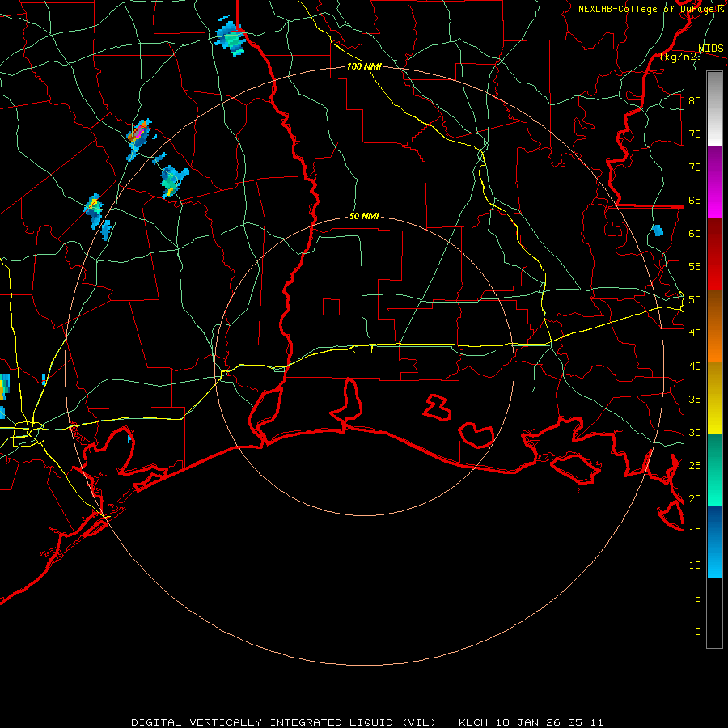Pick the green-teal segment of the VIL legend
Viewport: 728px width, 728px height.
tap(714, 470)
